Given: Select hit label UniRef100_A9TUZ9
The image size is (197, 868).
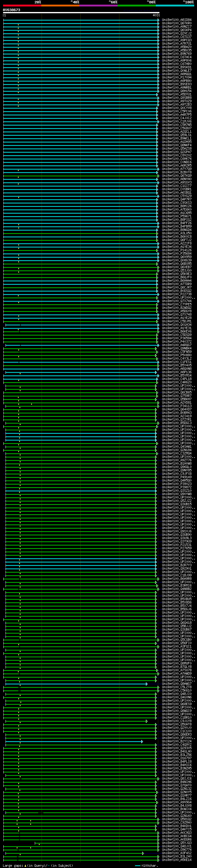Looking at the screenshot, I should tap(177, 101).
